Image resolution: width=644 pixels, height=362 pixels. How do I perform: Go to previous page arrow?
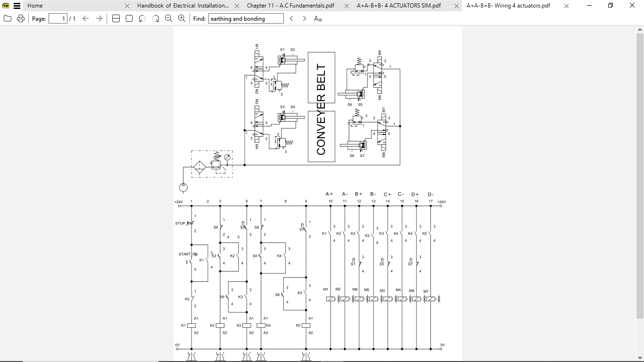85,18
